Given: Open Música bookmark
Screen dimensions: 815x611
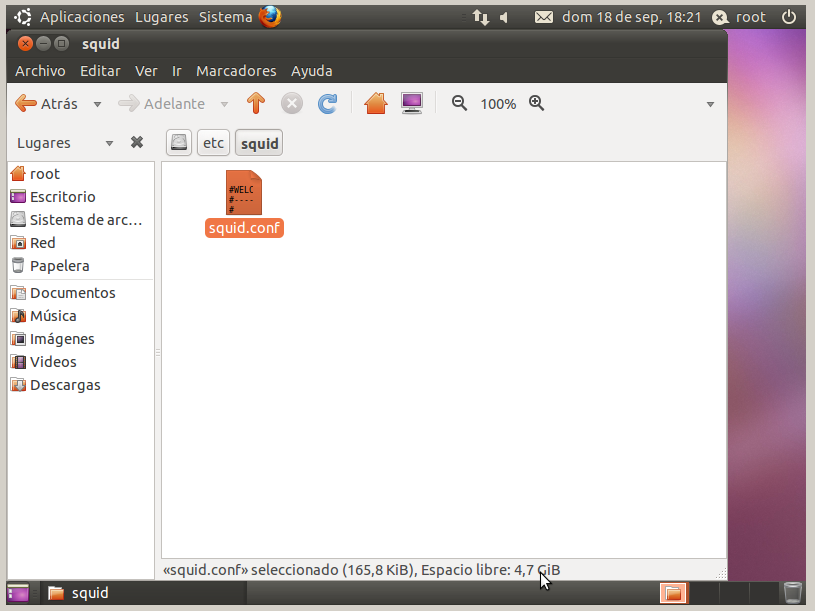Looking at the screenshot, I should 81,316.
